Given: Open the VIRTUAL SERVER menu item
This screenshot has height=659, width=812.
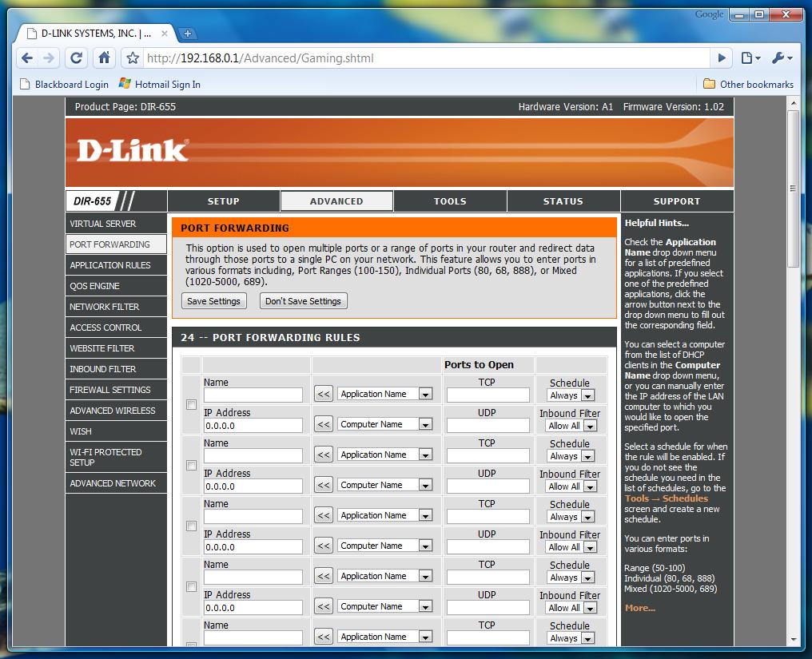Looking at the screenshot, I should tap(116, 224).
